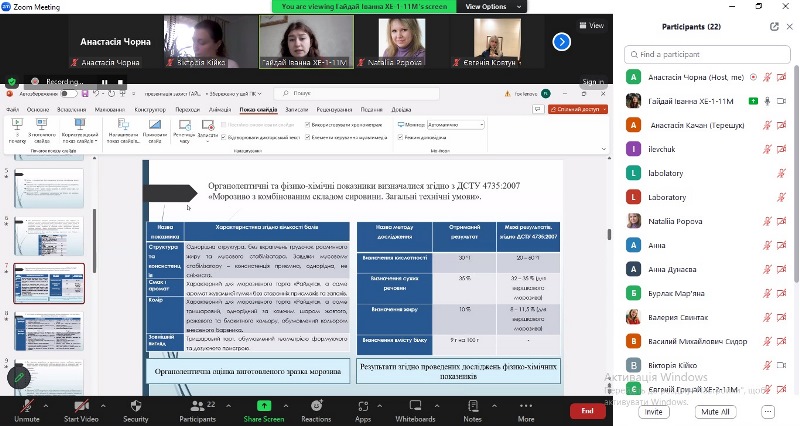The image size is (800, 426).
Task: Show next video thumbnails with blue arrow
Action: (562, 42)
